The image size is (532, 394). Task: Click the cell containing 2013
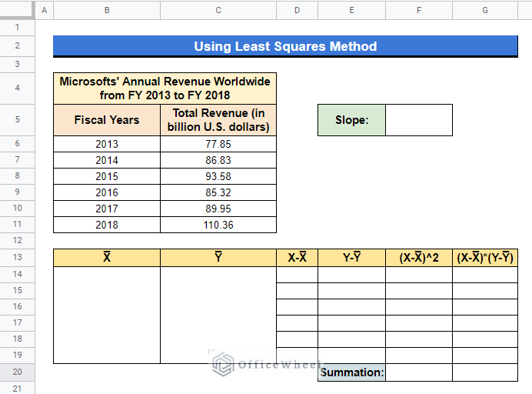point(107,144)
